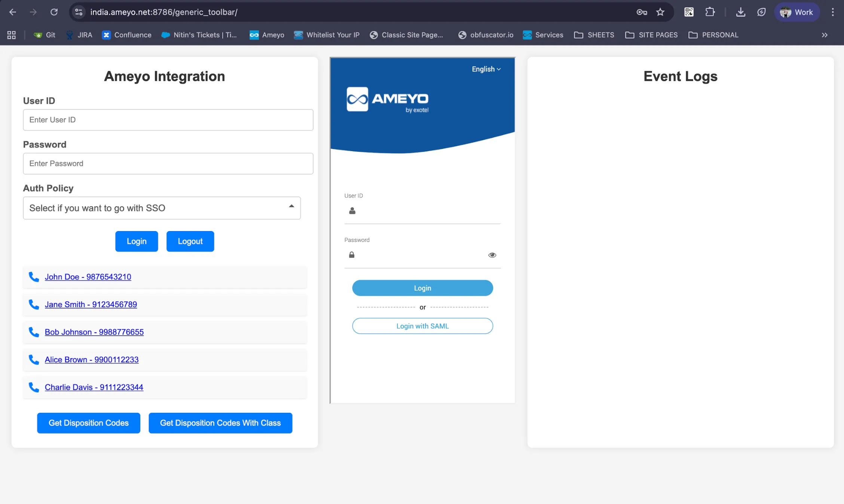The width and height of the screenshot is (844, 504).
Task: Bookmark this page with the star icon
Action: [660, 12]
